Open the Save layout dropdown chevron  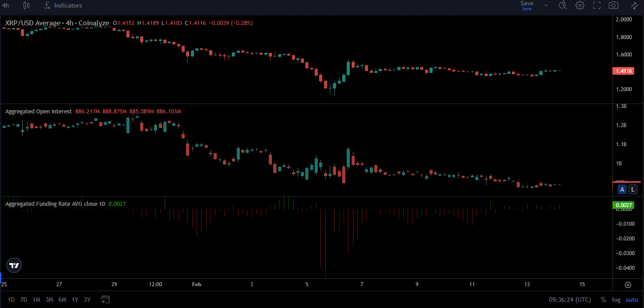tap(546, 5)
